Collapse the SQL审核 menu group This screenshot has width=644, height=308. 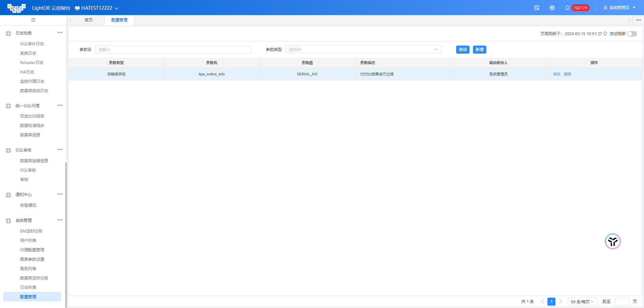click(x=23, y=150)
